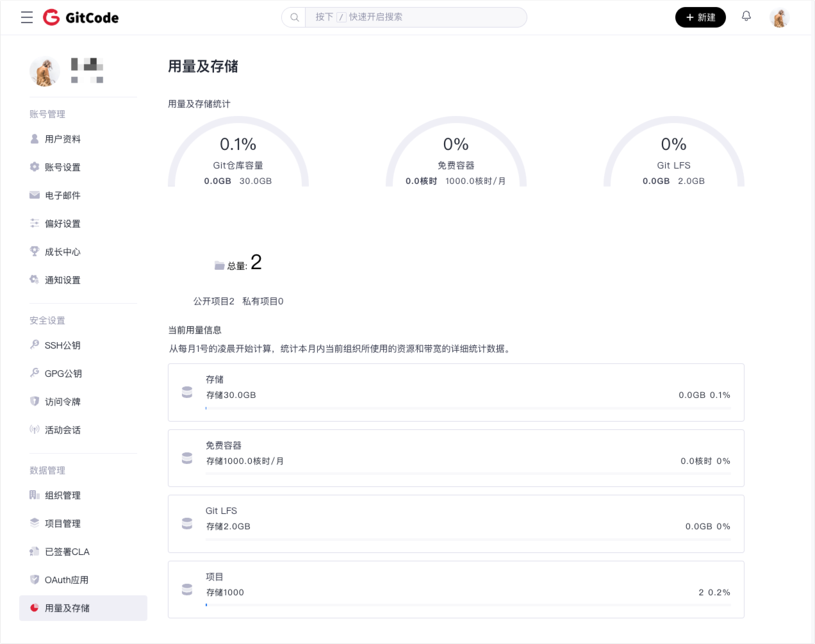The image size is (815, 644).
Task: Click the 电子邮件 envelope icon
Action: click(x=35, y=195)
